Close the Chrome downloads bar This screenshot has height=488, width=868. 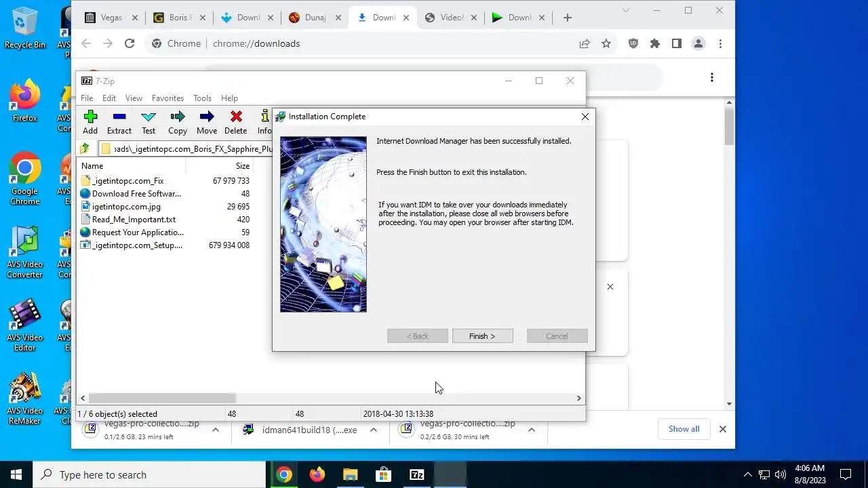pos(722,429)
